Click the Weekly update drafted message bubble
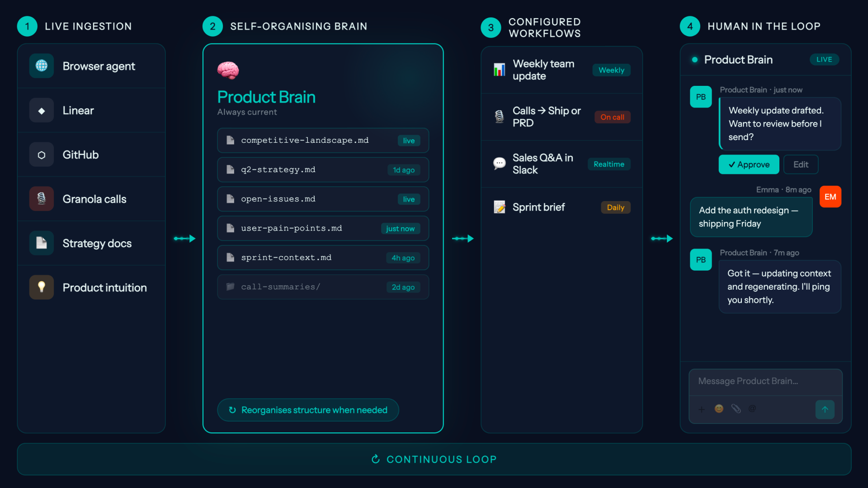This screenshot has width=868, height=488. pyautogui.click(x=780, y=124)
